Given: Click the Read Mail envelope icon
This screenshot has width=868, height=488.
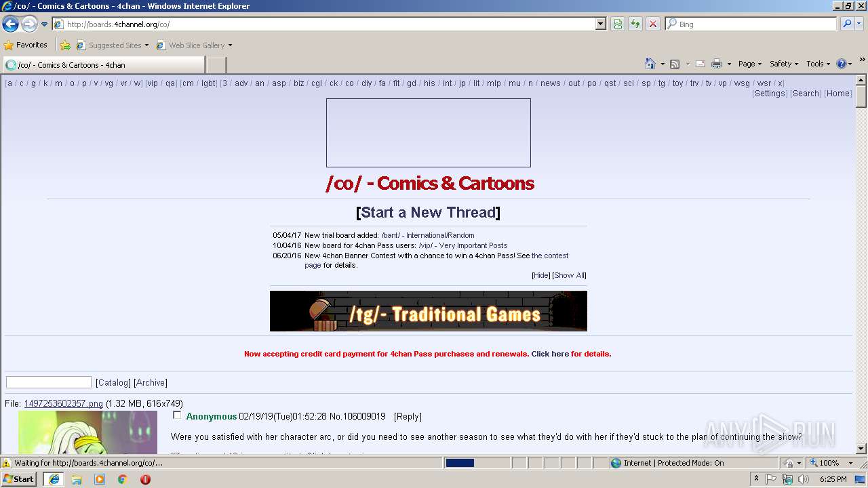Looking at the screenshot, I should [701, 64].
